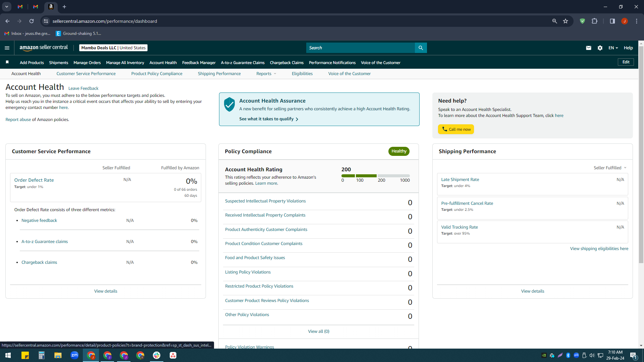Open the Seller Fulfilled dropdown in Shipping Performance
644x362 pixels.
(x=610, y=168)
